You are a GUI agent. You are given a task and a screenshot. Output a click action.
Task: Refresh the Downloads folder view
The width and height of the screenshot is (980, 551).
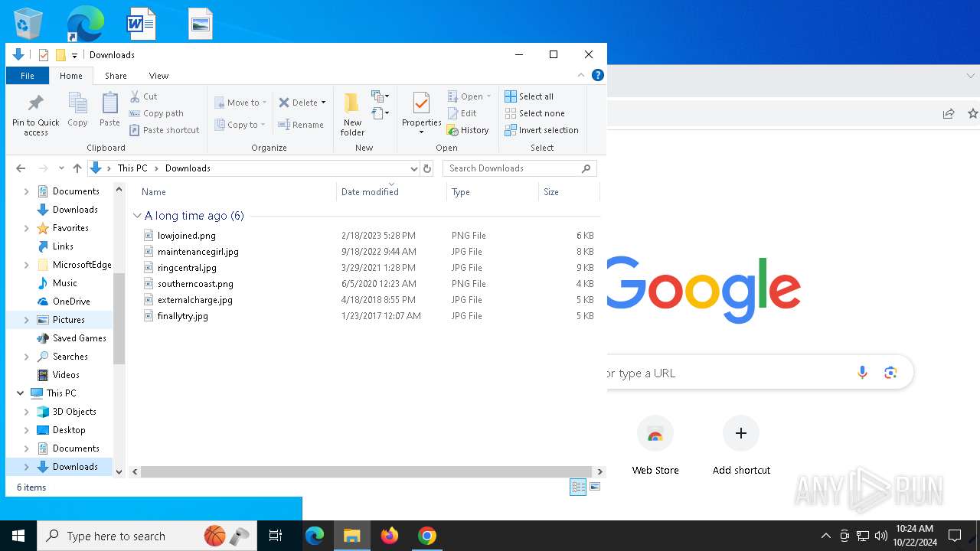427,168
